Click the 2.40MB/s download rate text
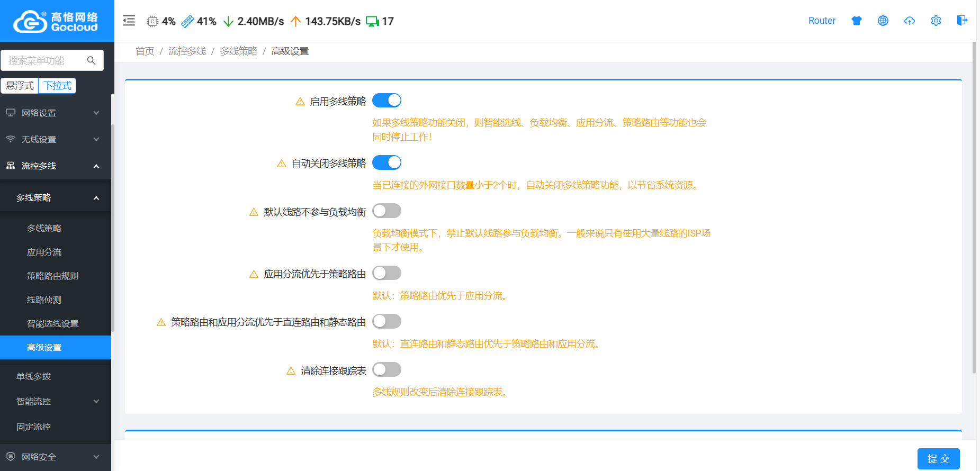Image resolution: width=980 pixels, height=471 pixels. [260, 21]
